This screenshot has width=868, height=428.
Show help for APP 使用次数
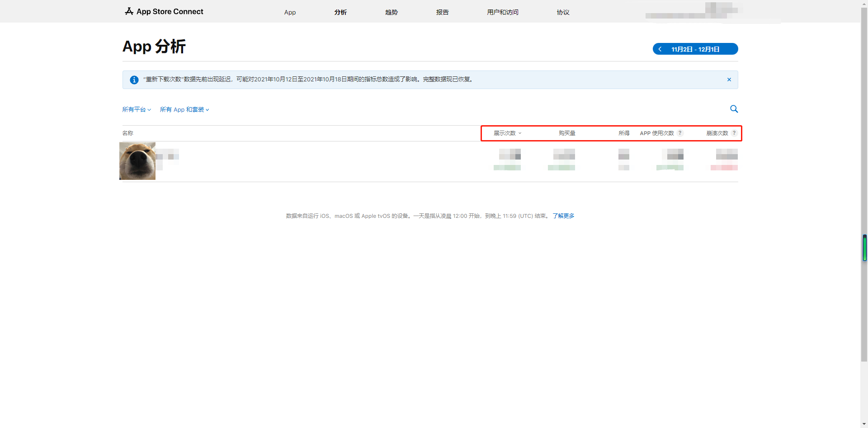click(680, 133)
